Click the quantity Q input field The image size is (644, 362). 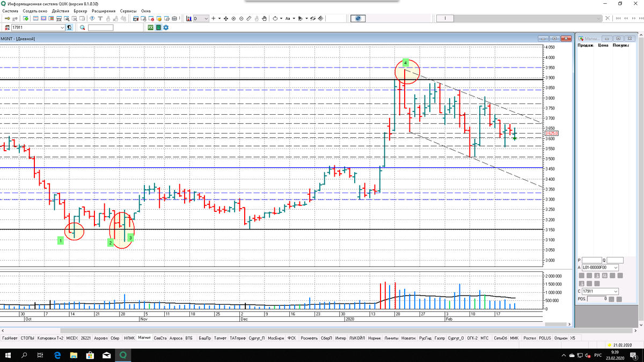pyautogui.click(x=615, y=260)
